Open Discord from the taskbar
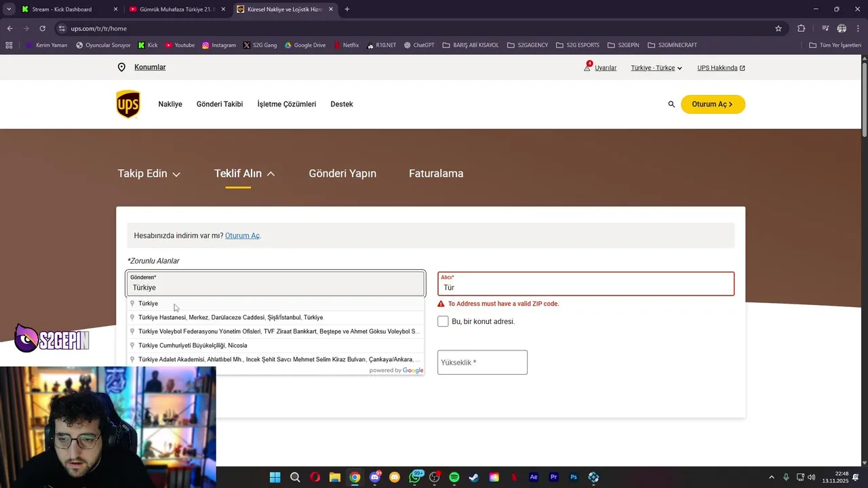This screenshot has width=868, height=488. 375,477
